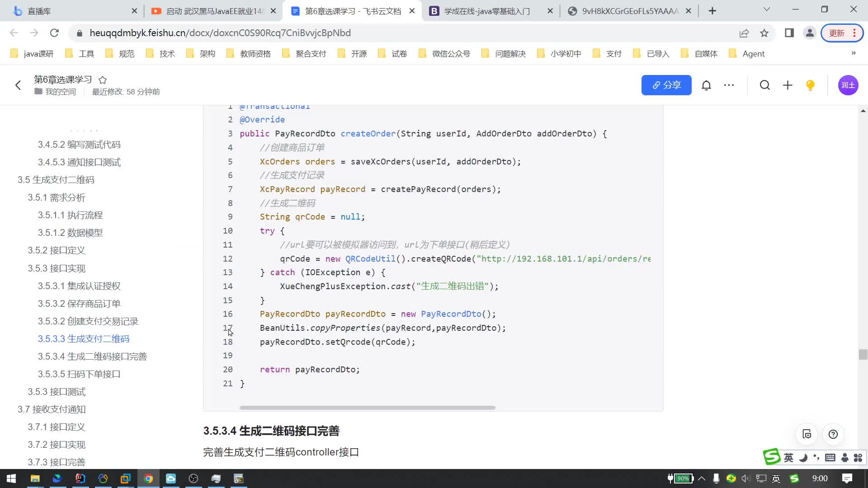Open the floating help question icon
Screen dimensions: 868x488
[833, 434]
